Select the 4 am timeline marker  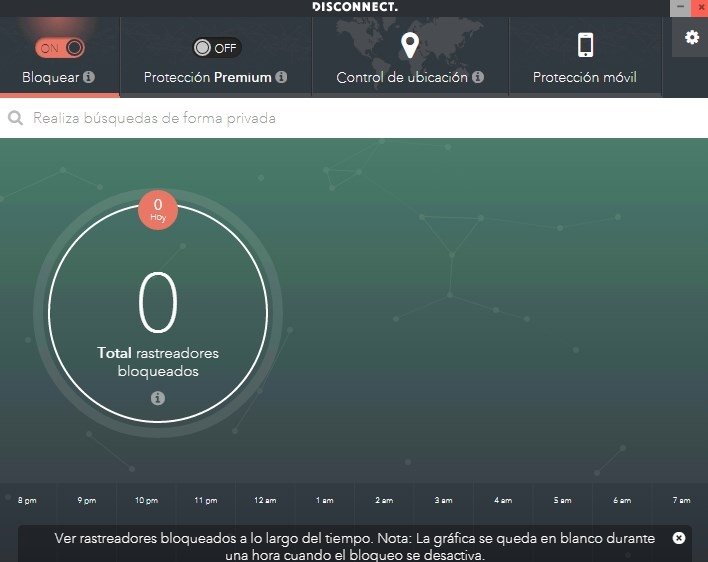(503, 500)
